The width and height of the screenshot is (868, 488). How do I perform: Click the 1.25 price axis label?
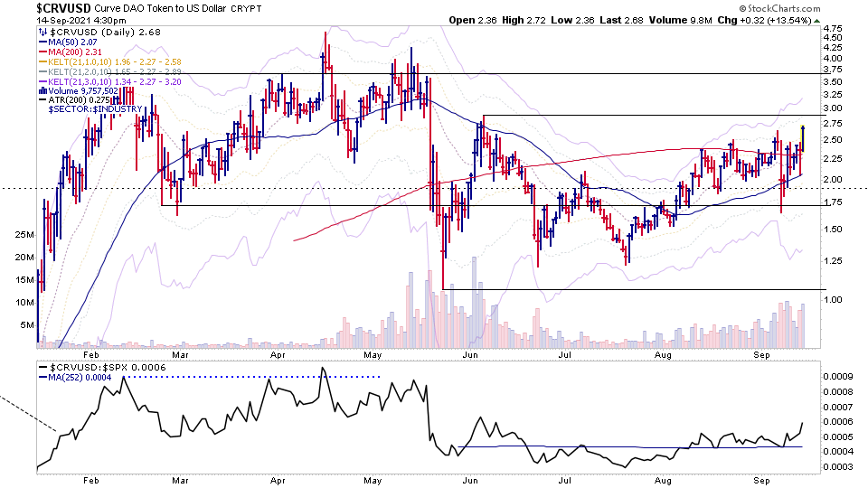pos(833,260)
